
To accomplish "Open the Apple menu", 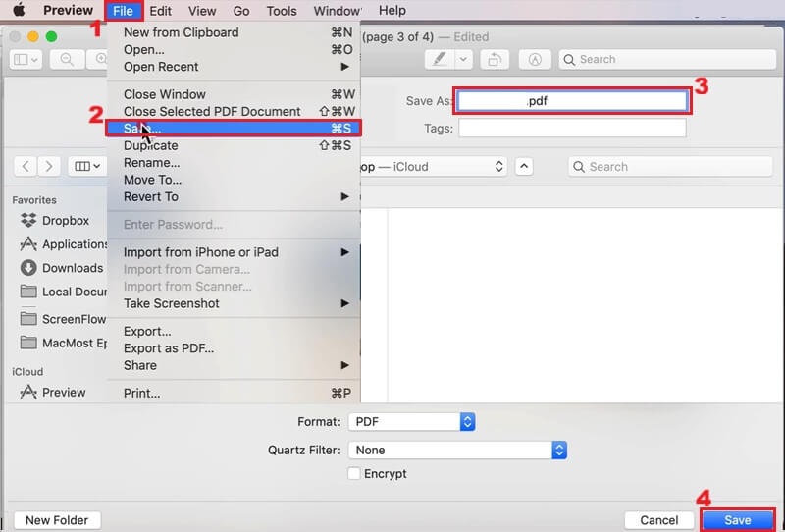I will pyautogui.click(x=19, y=10).
